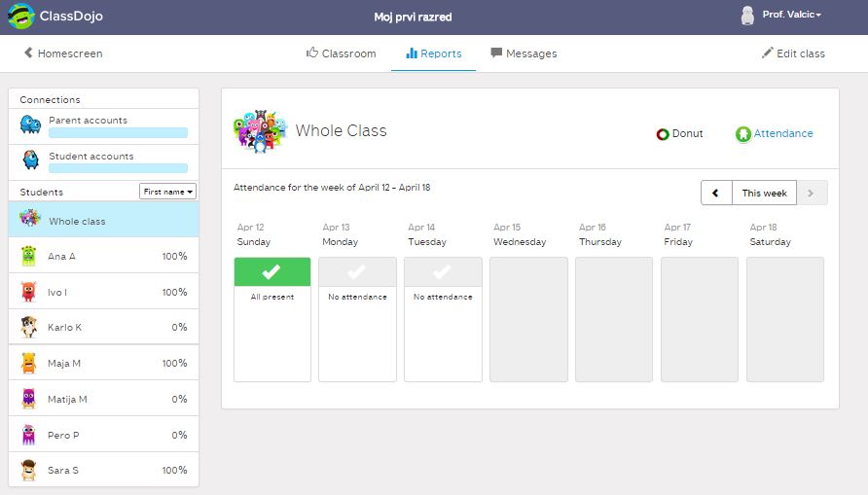Viewport: 868px width, 495px height.
Task: Toggle Tuesday Apr 14 attendance check mark
Action: [443, 272]
